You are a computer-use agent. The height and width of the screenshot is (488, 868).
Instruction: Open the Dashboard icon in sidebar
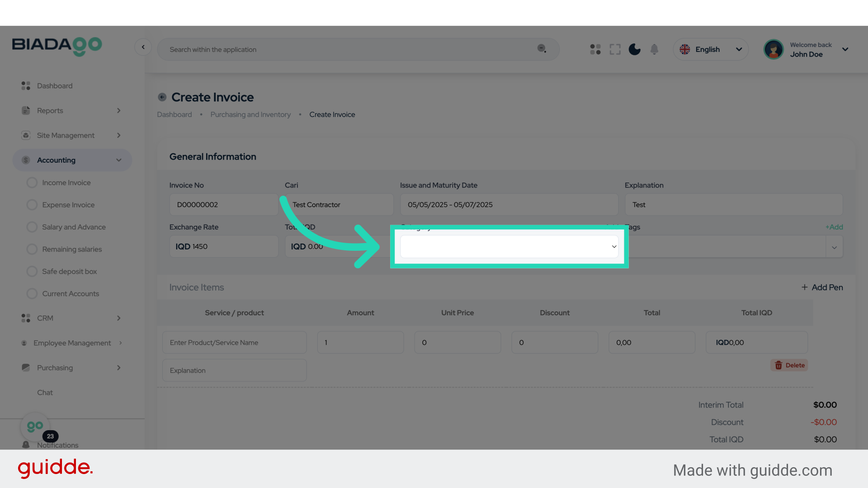(x=25, y=85)
